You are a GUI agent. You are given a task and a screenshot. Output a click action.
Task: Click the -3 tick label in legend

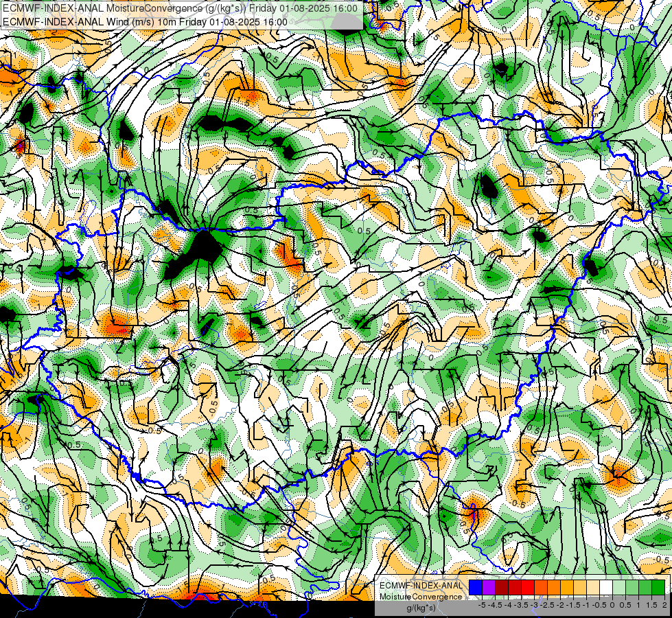(x=535, y=605)
